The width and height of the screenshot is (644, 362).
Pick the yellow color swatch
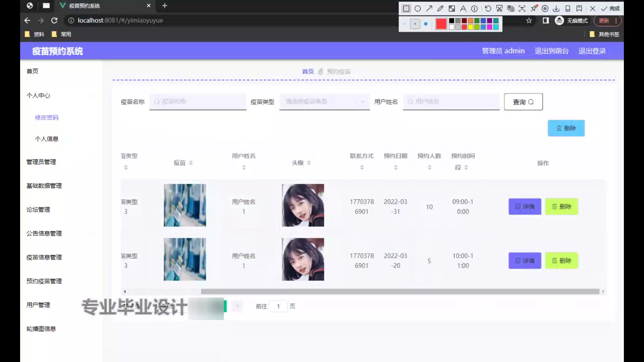[471, 27]
